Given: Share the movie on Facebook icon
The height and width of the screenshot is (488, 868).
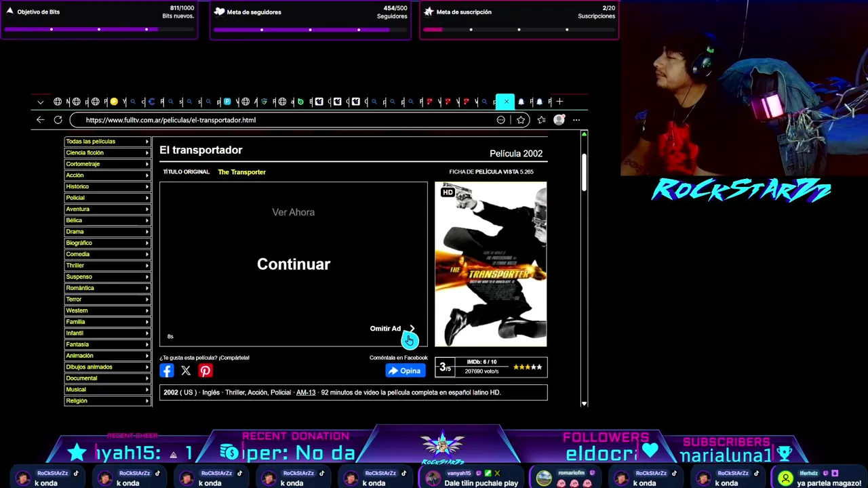Looking at the screenshot, I should (x=167, y=370).
